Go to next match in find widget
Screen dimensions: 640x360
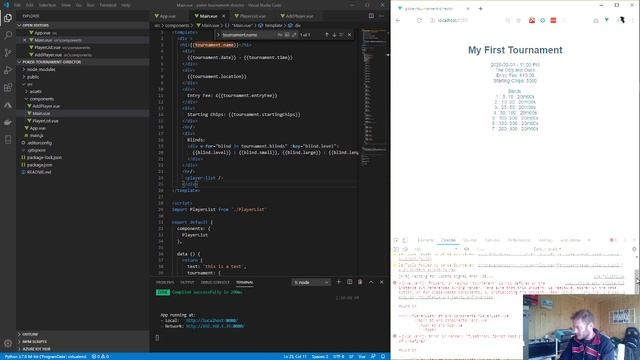click(x=334, y=35)
